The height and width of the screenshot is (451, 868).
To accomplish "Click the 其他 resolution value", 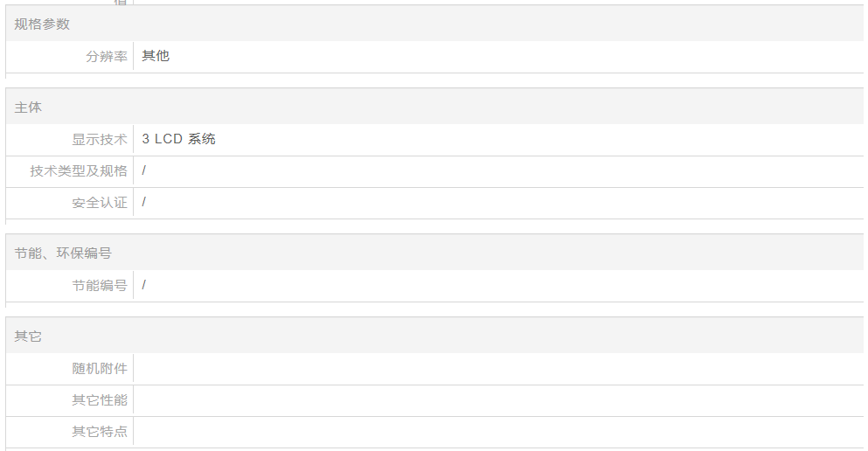I will click(x=156, y=56).
